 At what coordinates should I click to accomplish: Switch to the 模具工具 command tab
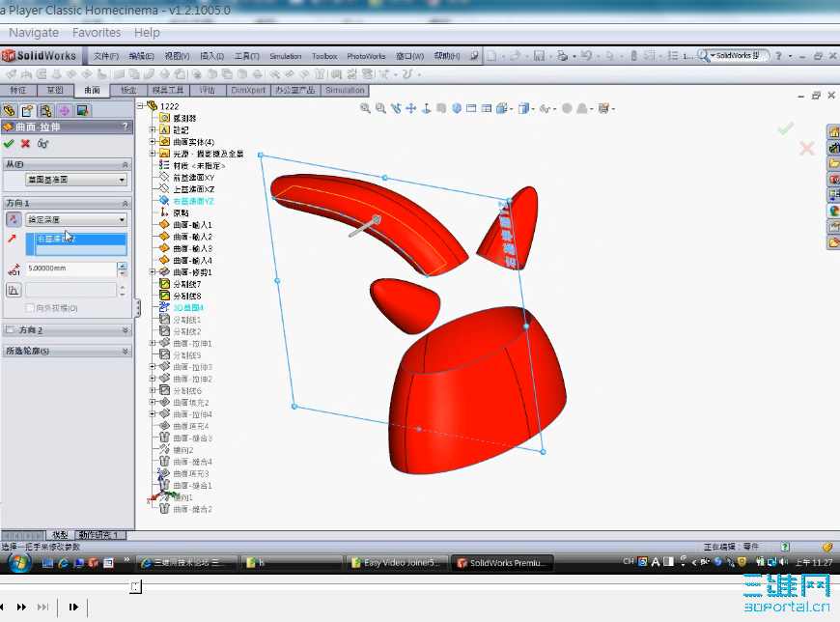(168, 90)
